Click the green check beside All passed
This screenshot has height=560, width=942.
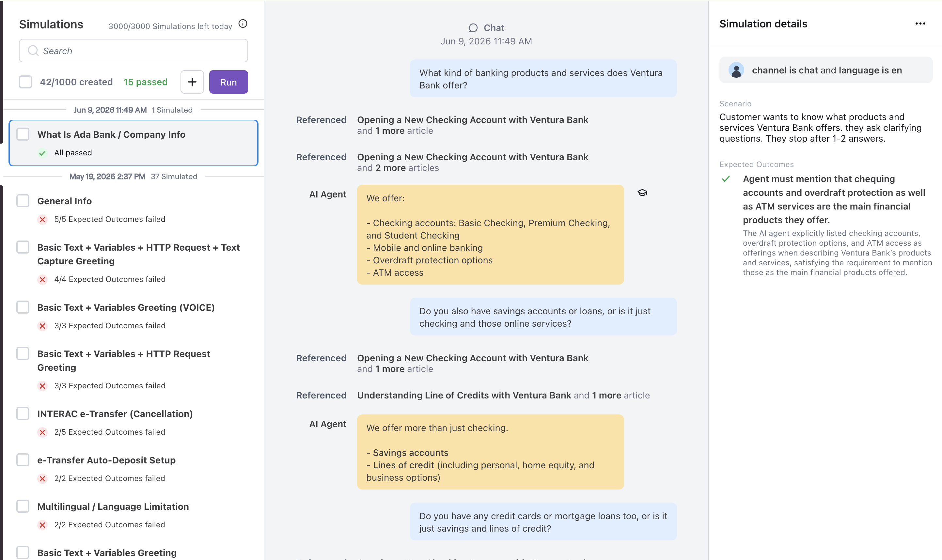tap(42, 153)
